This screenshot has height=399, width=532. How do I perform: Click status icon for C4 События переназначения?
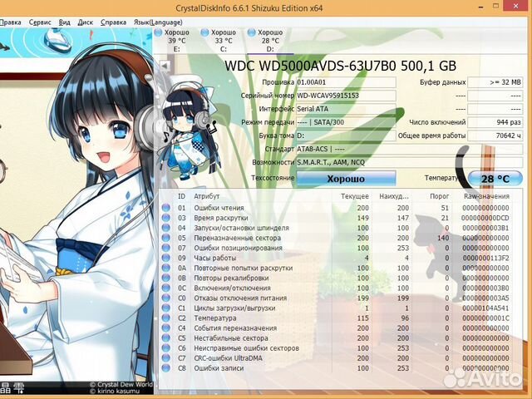166,328
